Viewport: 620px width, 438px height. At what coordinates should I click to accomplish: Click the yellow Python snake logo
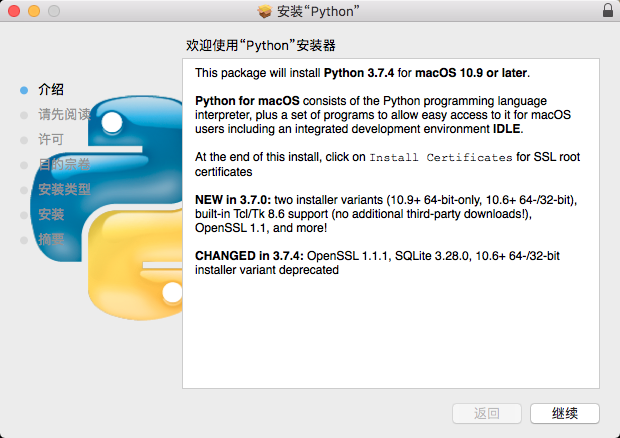[135, 266]
